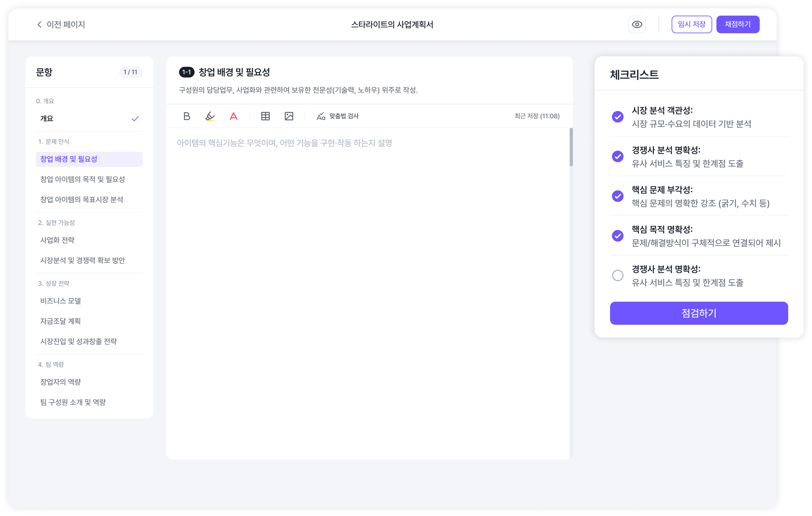Viewport: 812px width, 516px height.
Task: Toggle bold formatting in editor toolbar
Action: click(187, 116)
